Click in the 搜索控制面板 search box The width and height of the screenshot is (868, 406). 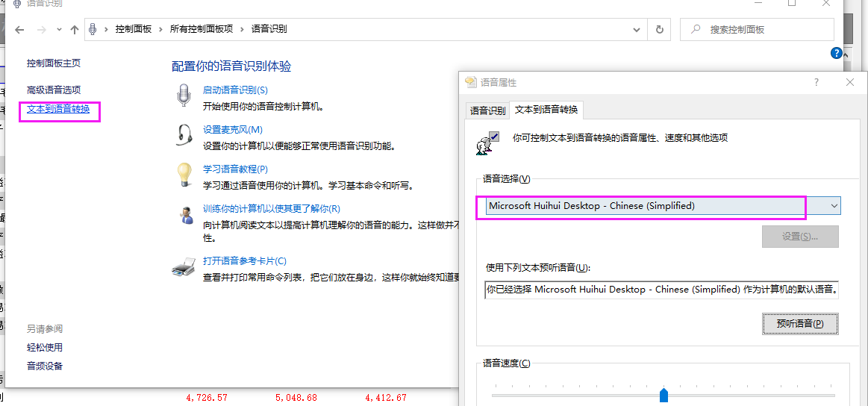click(x=758, y=29)
